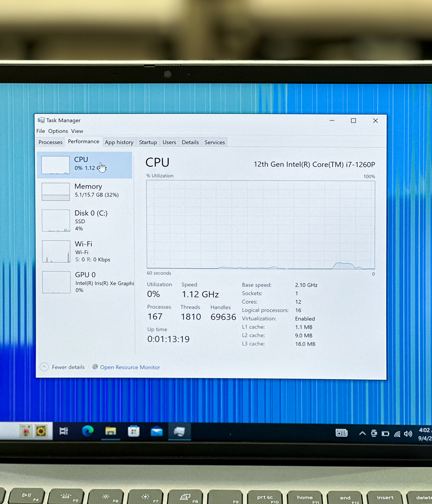Image resolution: width=432 pixels, height=504 pixels.
Task: Select the GPU 0 entry
Action: pyautogui.click(x=85, y=282)
